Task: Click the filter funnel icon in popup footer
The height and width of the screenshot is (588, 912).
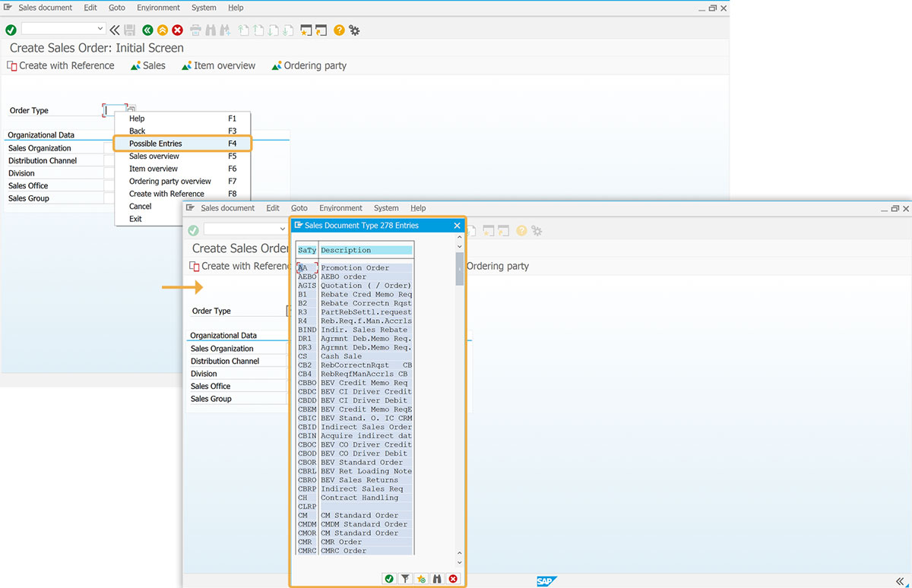Action: click(x=405, y=578)
